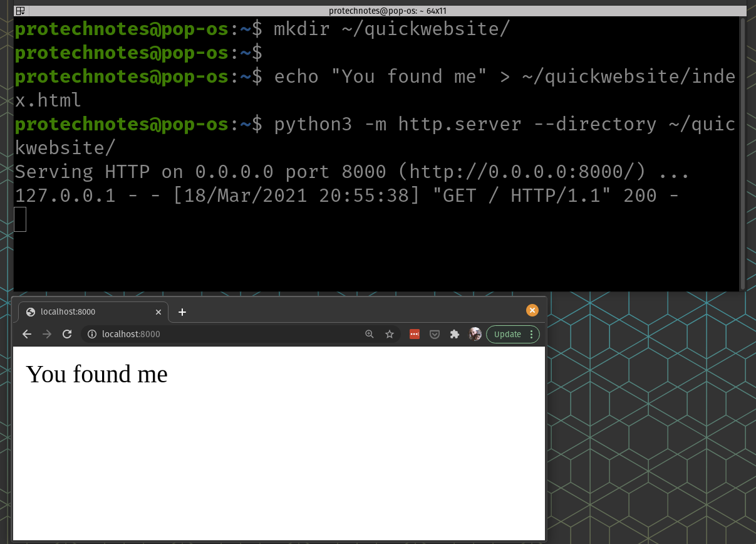Open the three-dot browser menu
The image size is (756, 544).
(532, 334)
